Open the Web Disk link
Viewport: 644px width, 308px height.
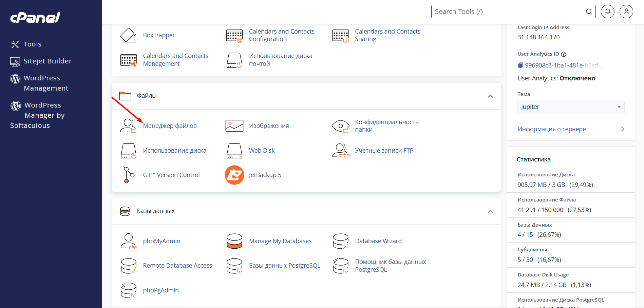[262, 151]
